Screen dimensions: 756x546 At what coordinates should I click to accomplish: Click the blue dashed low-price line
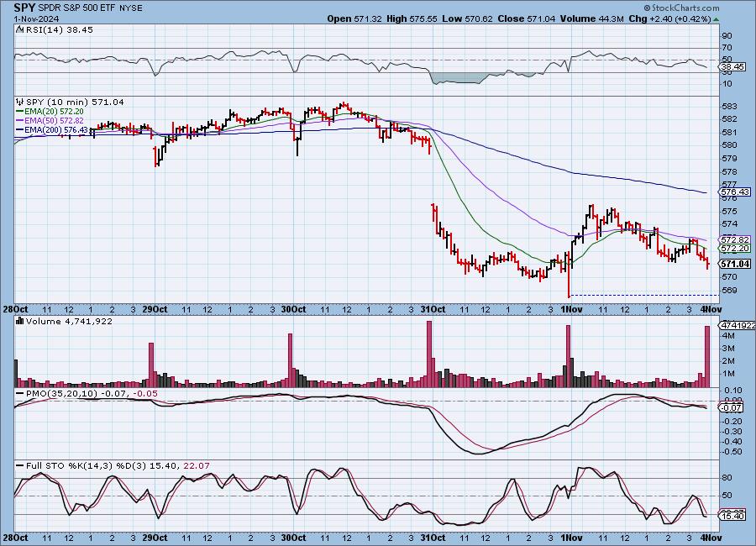click(643, 295)
